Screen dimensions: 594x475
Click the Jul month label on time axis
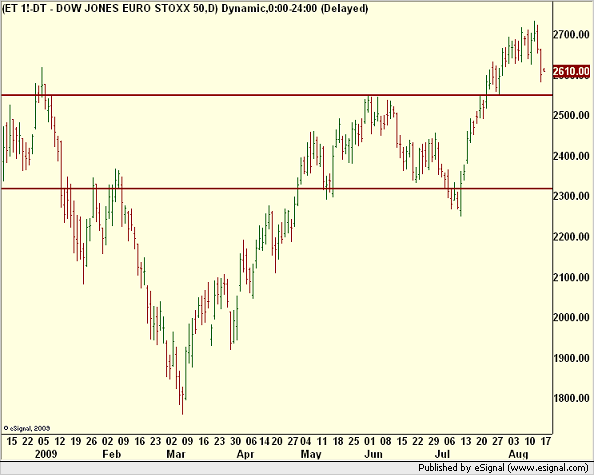(x=442, y=454)
